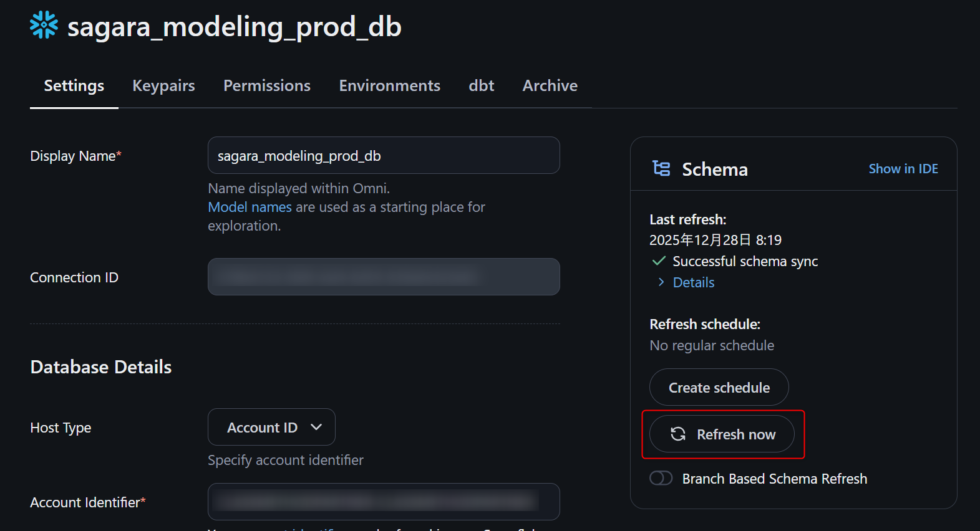The image size is (980, 531).
Task: Open the Archive tab
Action: point(550,85)
